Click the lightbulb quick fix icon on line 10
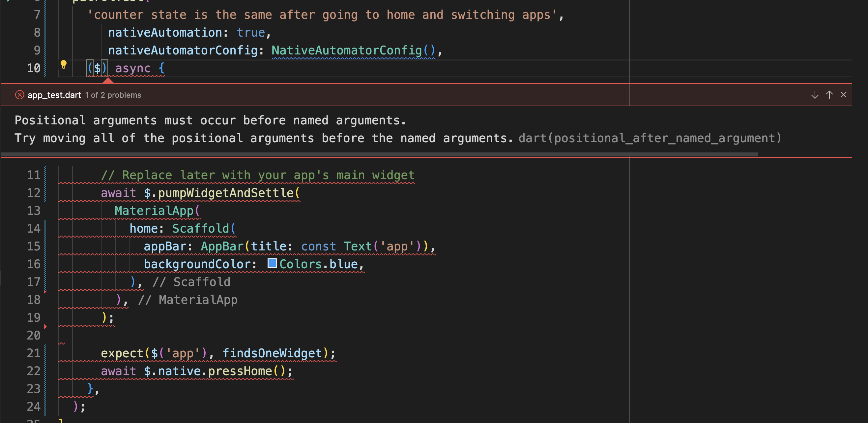 [64, 65]
